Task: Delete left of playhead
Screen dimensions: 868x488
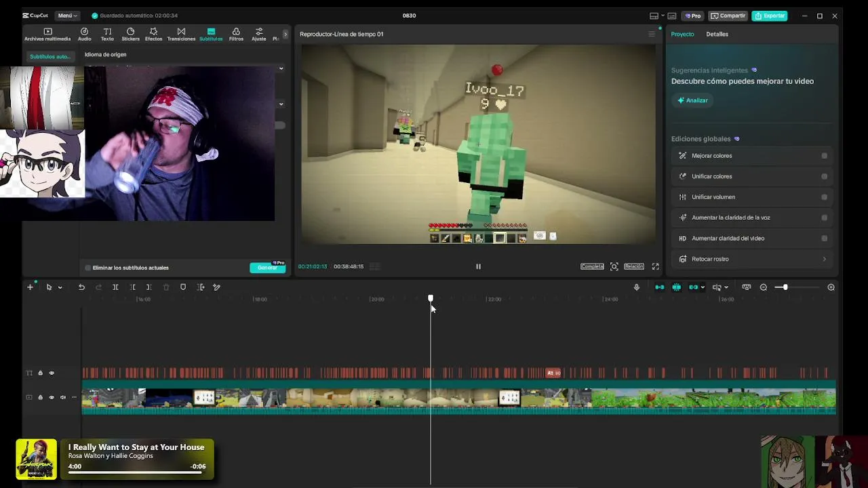Action: click(132, 287)
